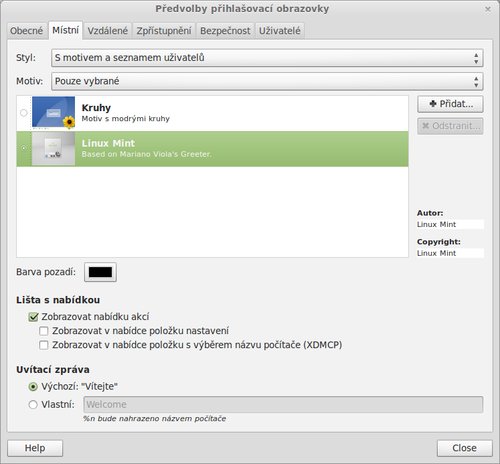Choose Výchozí "Vítejte" welcome message option

coord(33,387)
